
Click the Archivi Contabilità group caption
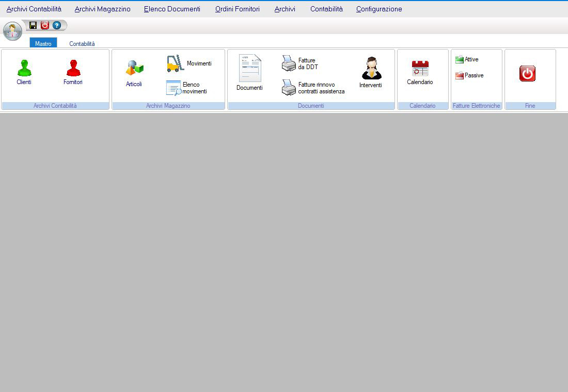(x=55, y=106)
